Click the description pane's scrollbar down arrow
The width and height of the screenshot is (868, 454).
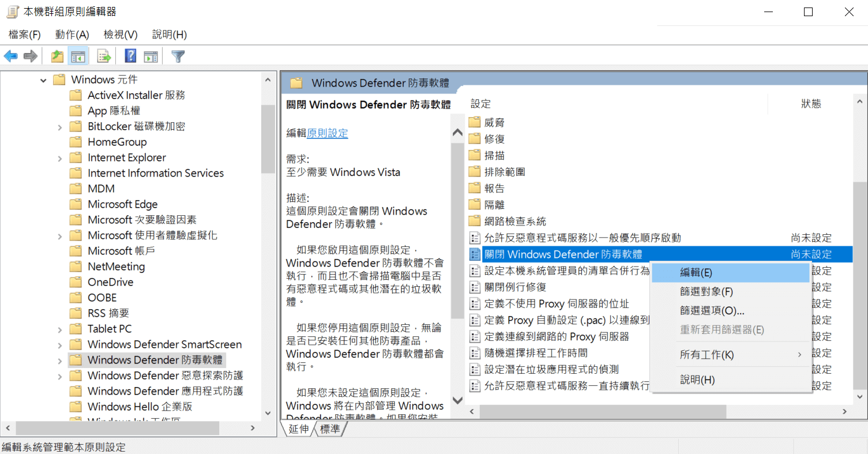tap(458, 400)
